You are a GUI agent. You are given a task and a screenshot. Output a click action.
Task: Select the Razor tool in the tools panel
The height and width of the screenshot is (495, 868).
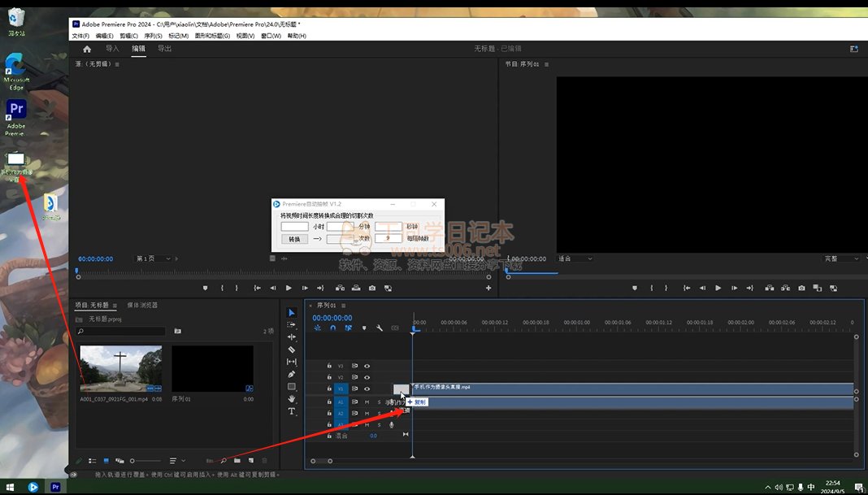coord(292,350)
